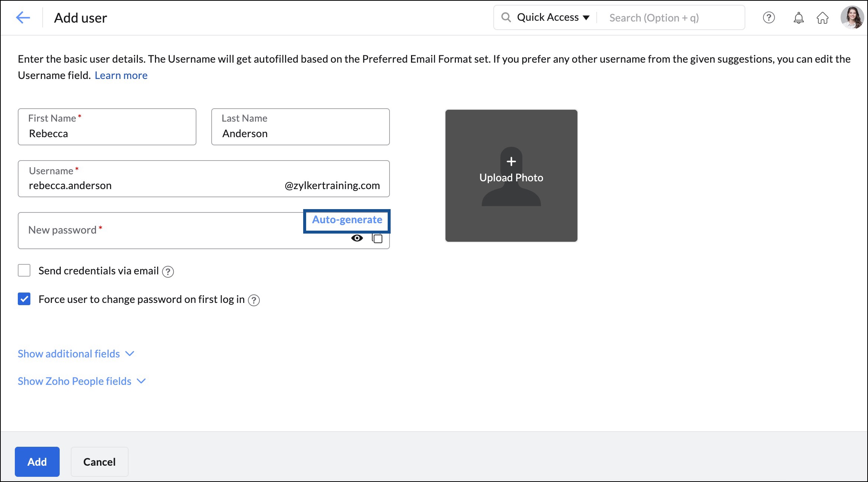This screenshot has width=868, height=482.
Task: Click the search bar icon
Action: 506,17
